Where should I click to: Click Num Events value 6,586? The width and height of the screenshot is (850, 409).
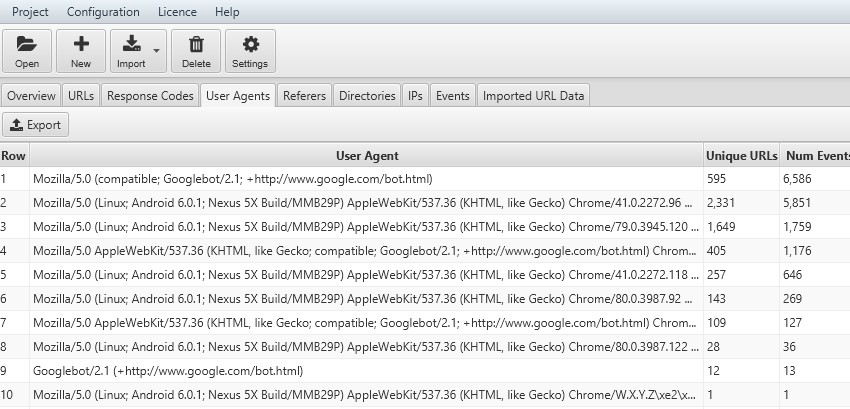797,179
